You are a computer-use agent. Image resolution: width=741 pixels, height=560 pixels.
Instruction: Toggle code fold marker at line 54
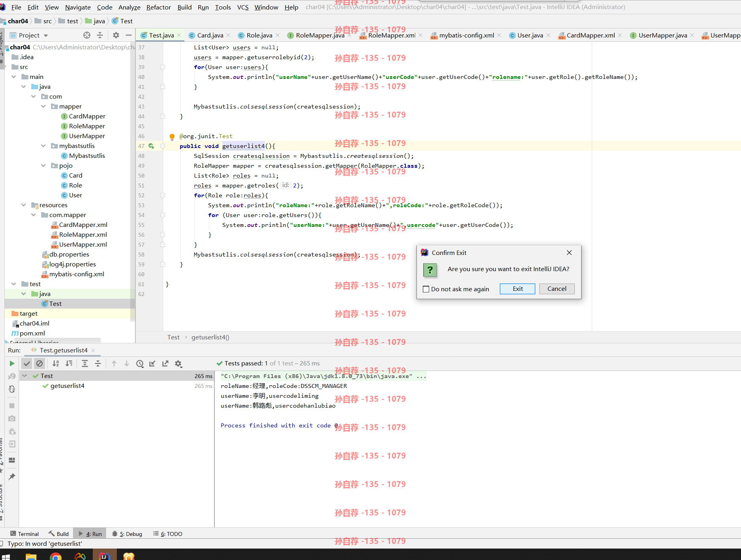[163, 215]
